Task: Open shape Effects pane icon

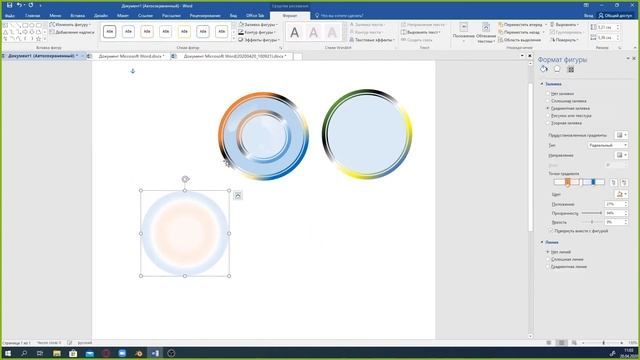Action: point(557,69)
